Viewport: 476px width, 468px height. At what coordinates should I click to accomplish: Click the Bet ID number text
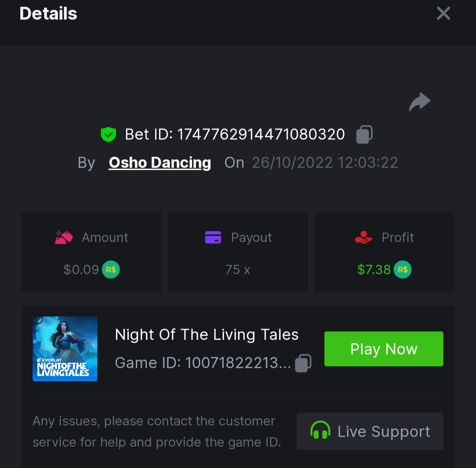point(261,134)
